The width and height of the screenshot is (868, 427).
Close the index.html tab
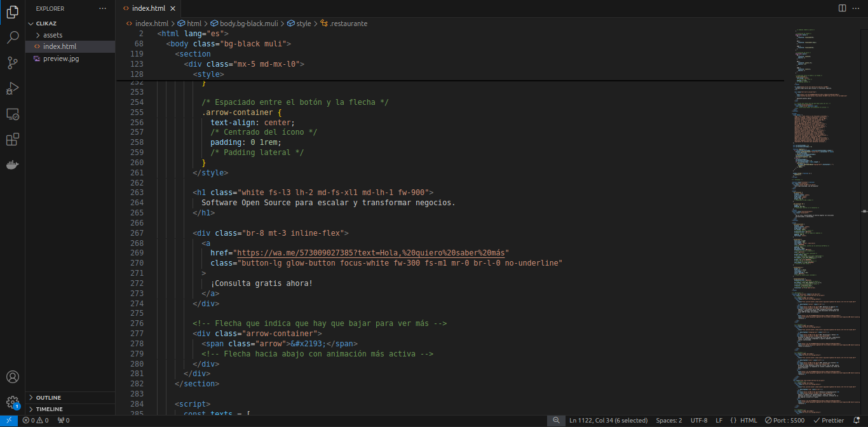[x=174, y=8]
